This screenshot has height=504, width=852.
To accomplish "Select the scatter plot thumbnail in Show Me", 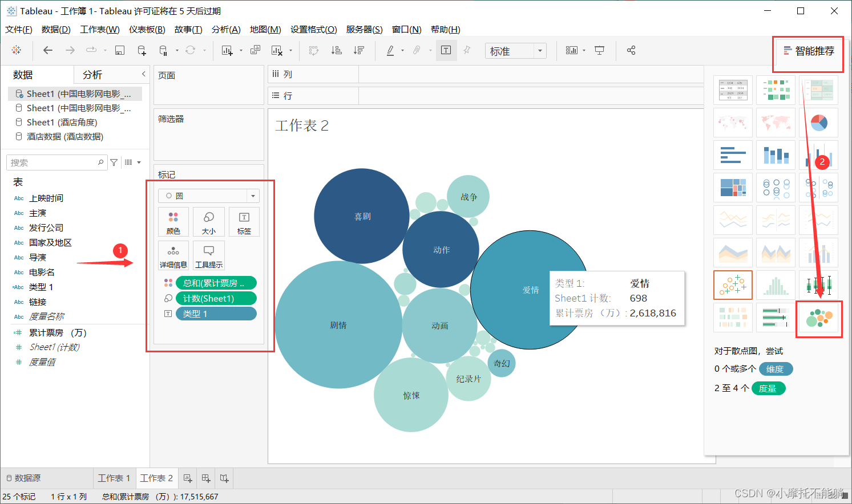I will click(x=733, y=285).
